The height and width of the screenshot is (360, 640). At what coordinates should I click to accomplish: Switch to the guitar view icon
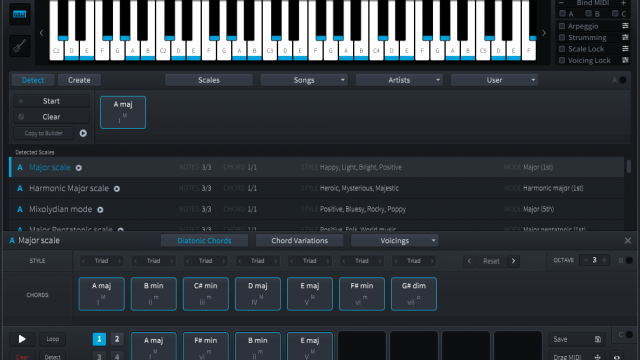tap(20, 46)
